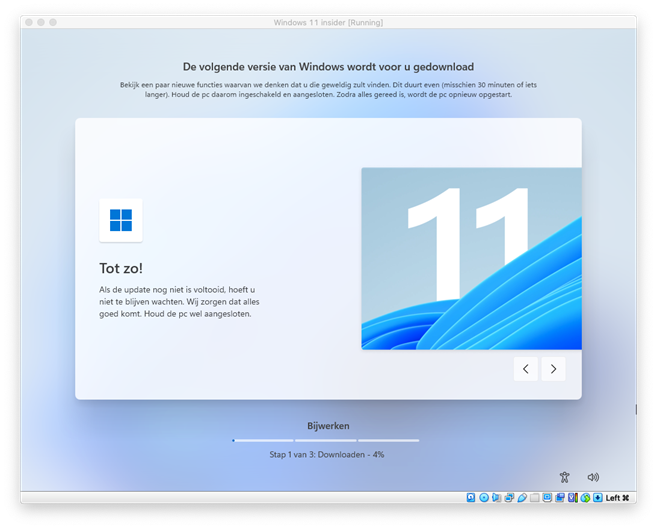Screen dimensions: 657x529
Task: Click the VirtualBox keyboard capture arrow indicator
Action: pyautogui.click(x=598, y=498)
